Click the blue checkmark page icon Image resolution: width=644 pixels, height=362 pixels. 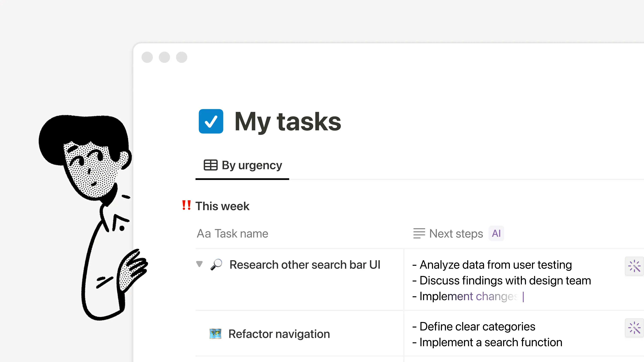[x=211, y=121]
